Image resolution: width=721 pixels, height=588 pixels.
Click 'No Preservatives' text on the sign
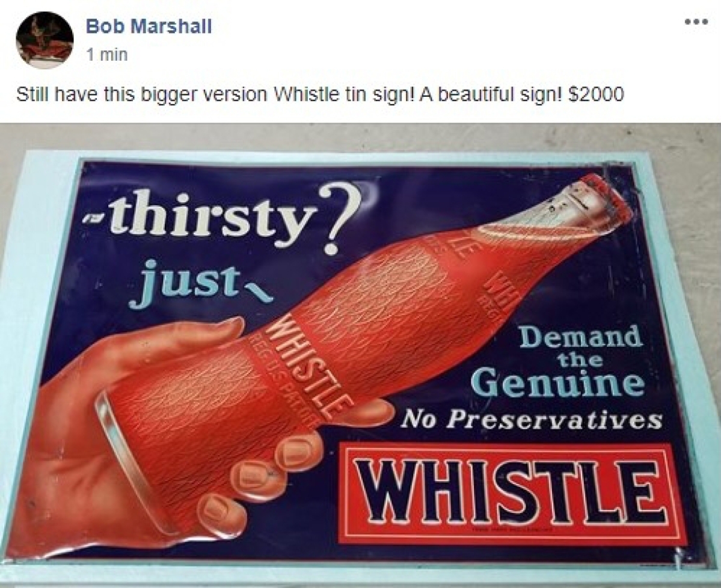point(532,419)
